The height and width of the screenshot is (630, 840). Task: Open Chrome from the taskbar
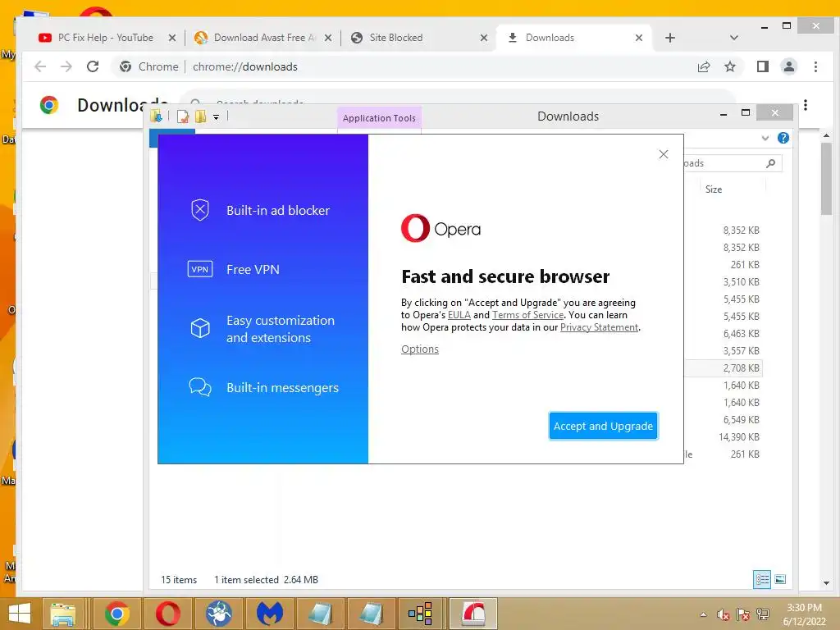click(116, 614)
